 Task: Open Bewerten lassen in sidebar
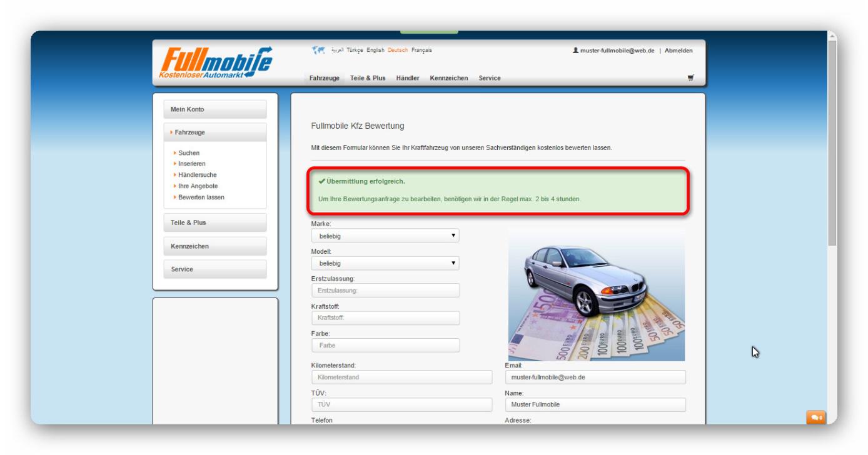(201, 197)
